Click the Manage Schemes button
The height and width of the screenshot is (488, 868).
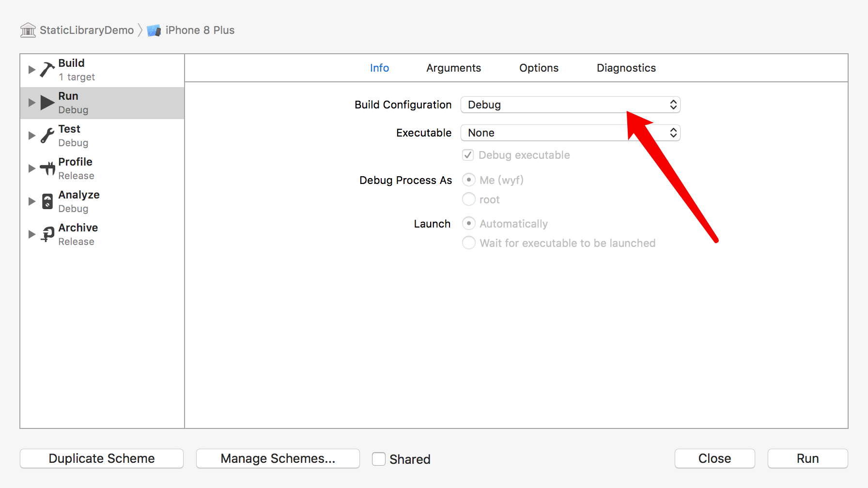click(x=278, y=458)
